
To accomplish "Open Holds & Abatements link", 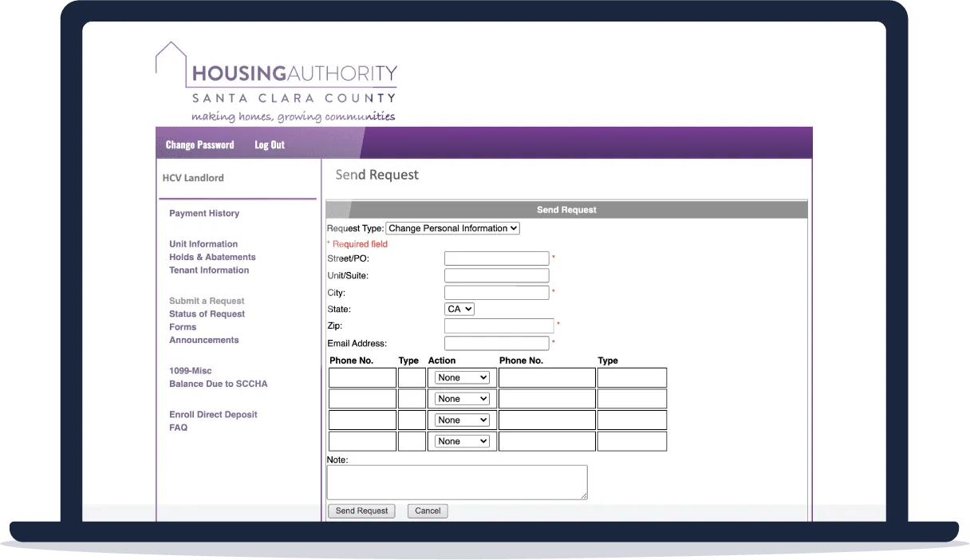I will point(212,257).
